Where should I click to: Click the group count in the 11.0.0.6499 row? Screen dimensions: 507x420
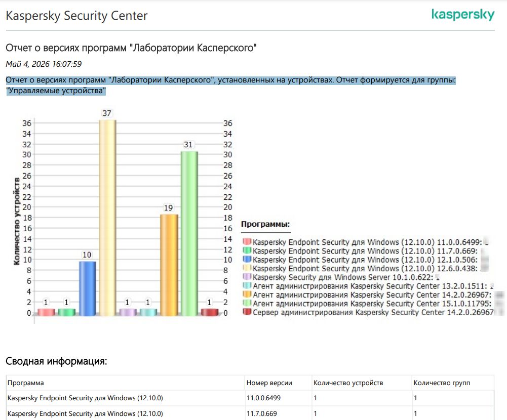click(x=415, y=398)
